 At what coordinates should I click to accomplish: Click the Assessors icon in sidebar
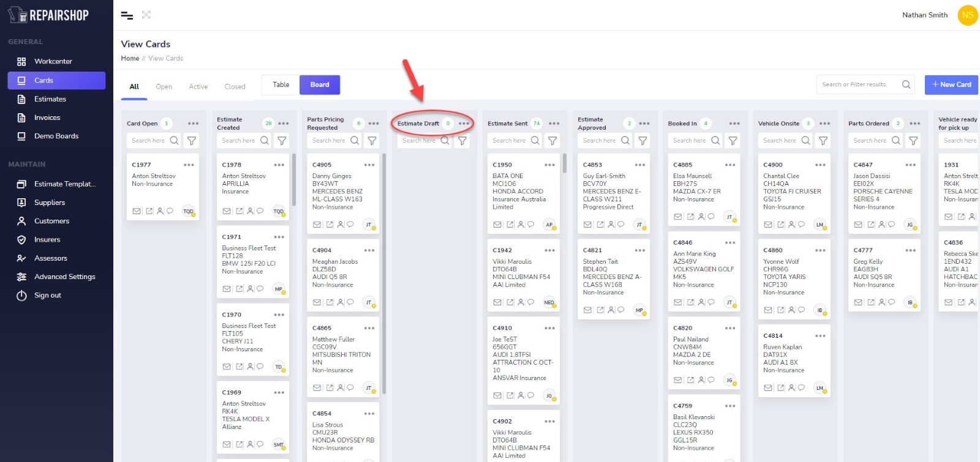pos(21,258)
